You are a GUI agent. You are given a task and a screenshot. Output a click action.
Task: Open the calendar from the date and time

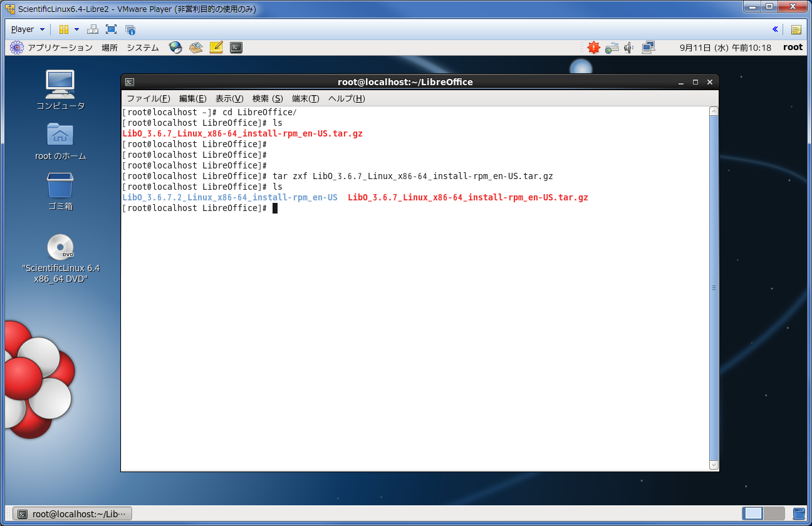(x=726, y=48)
